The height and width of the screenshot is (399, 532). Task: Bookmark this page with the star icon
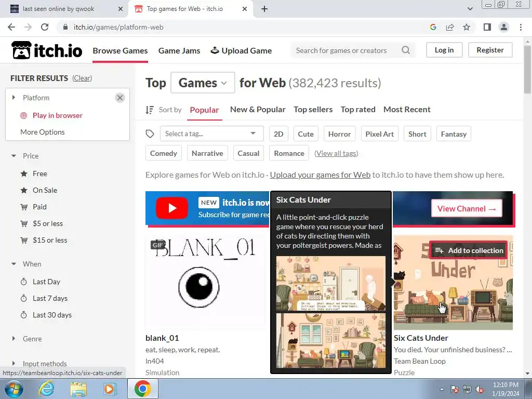tap(467, 27)
